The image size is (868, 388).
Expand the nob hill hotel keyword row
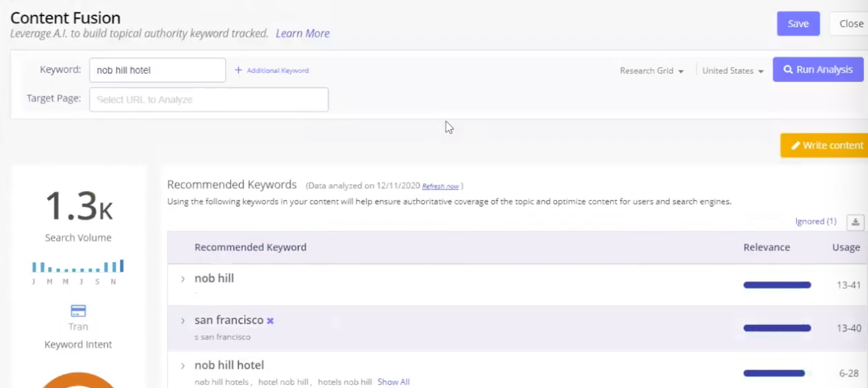click(183, 366)
